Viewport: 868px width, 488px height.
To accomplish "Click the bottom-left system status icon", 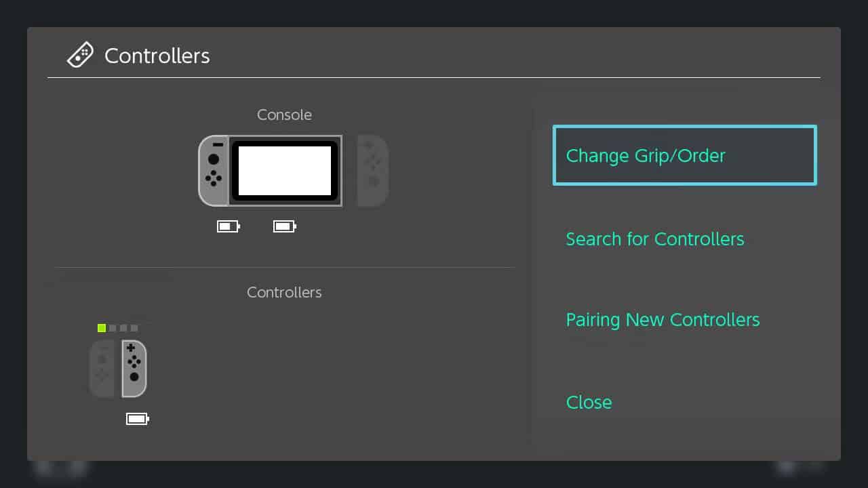I will coord(42,468).
